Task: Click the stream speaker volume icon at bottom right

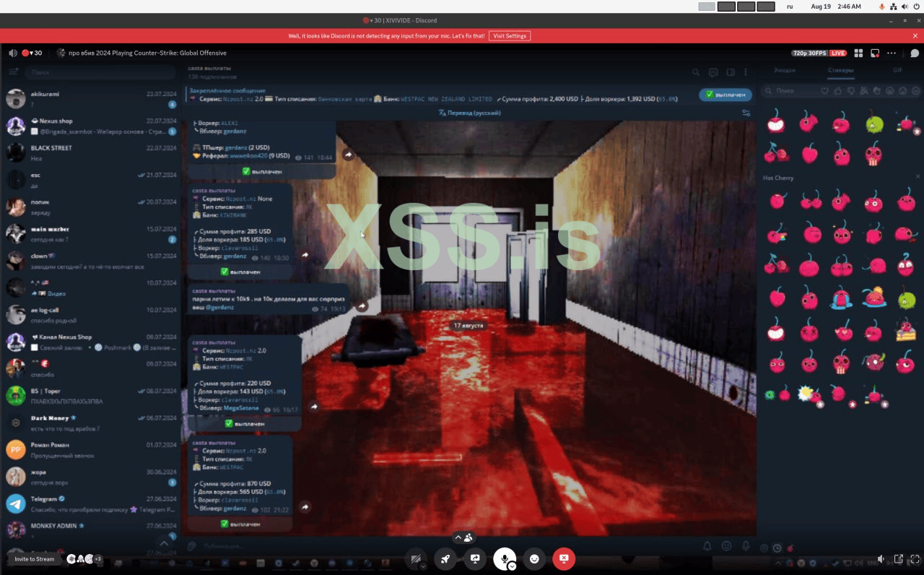Action: coord(881,558)
